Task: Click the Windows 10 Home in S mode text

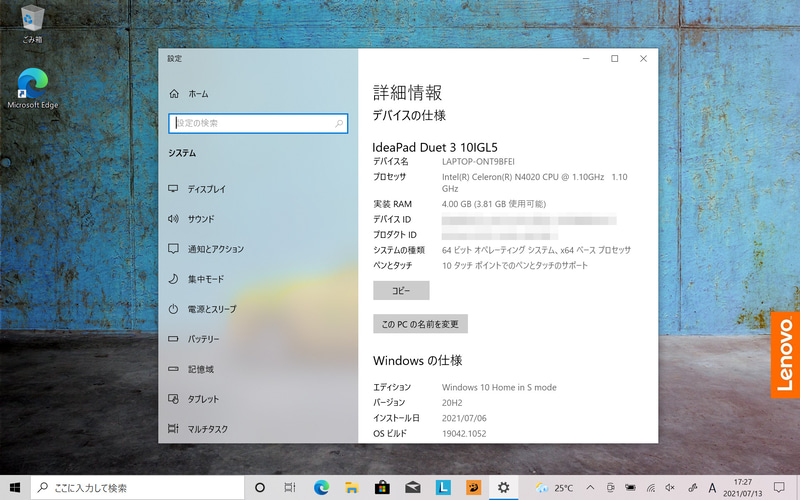Action: click(x=499, y=387)
